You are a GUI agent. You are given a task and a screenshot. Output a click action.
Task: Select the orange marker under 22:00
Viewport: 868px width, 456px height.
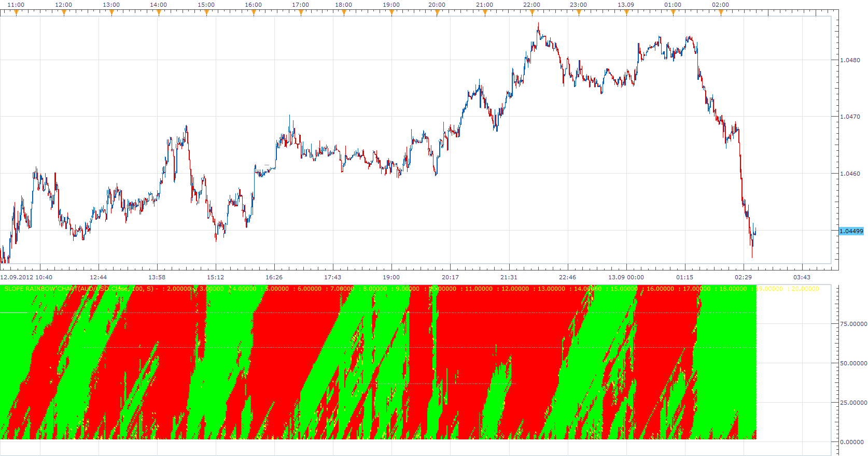[x=532, y=13]
